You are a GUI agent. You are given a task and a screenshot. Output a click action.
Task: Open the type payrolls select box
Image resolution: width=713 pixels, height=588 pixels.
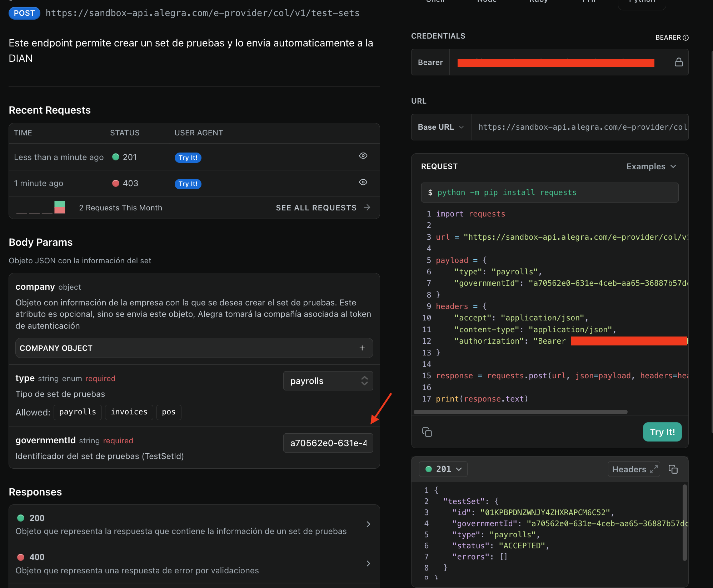328,381
